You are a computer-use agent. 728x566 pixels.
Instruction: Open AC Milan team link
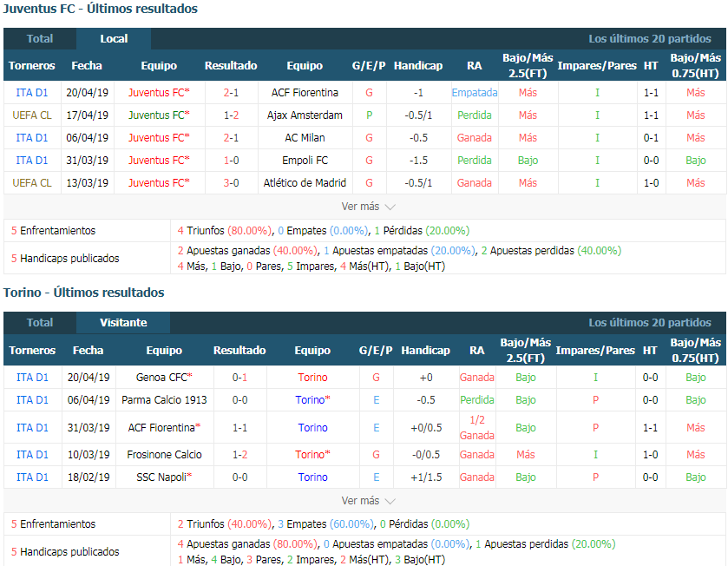[x=305, y=138]
